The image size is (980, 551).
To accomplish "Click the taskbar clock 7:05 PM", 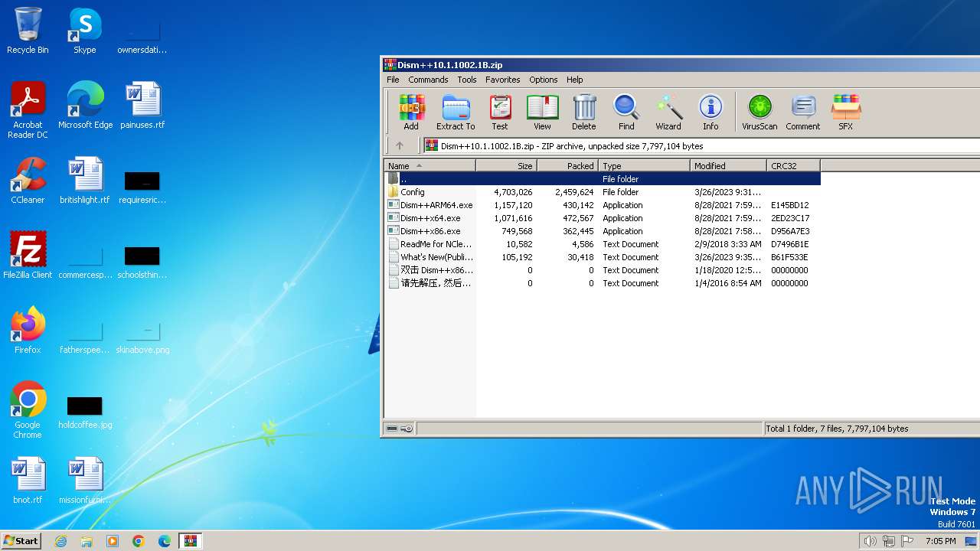I will (x=940, y=541).
